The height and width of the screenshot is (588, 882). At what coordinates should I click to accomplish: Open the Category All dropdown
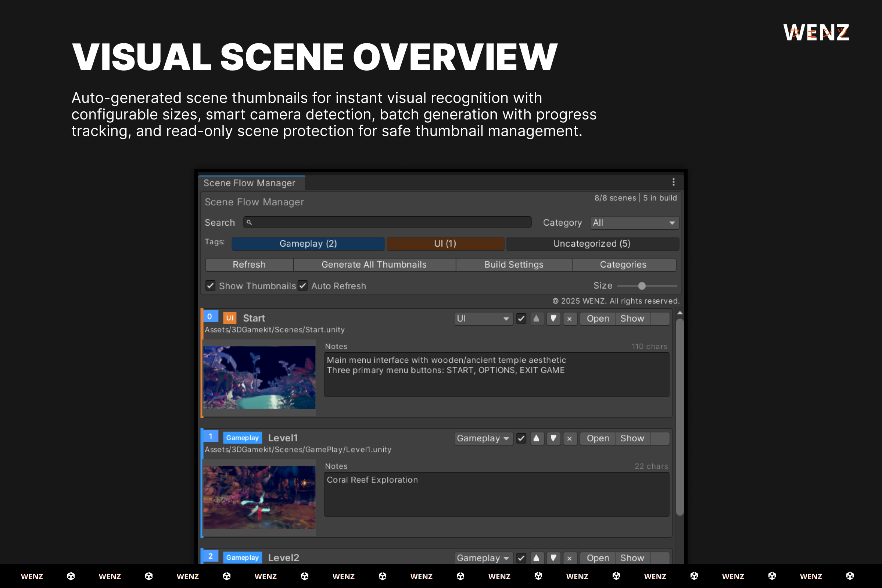coord(634,222)
